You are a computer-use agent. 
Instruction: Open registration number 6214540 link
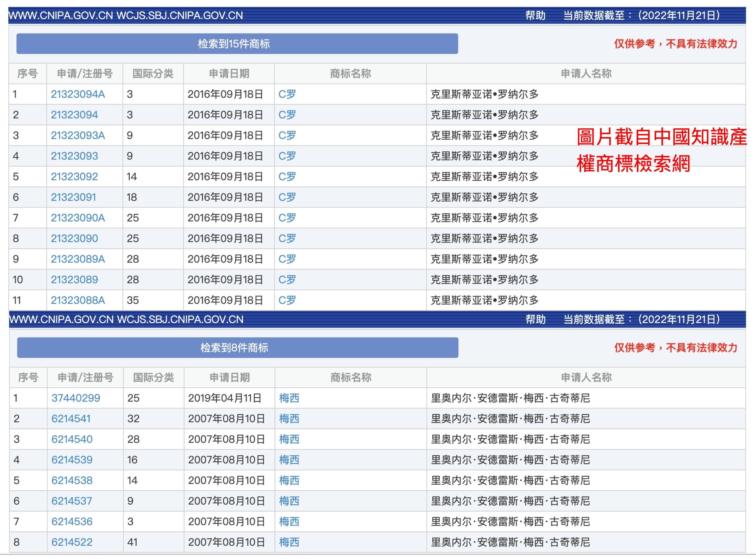(x=72, y=439)
